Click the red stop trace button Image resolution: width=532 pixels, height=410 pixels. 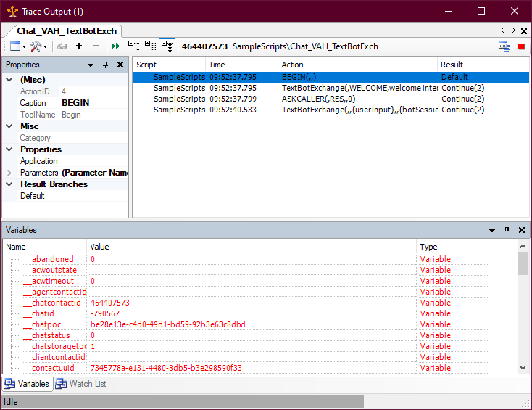point(521,46)
